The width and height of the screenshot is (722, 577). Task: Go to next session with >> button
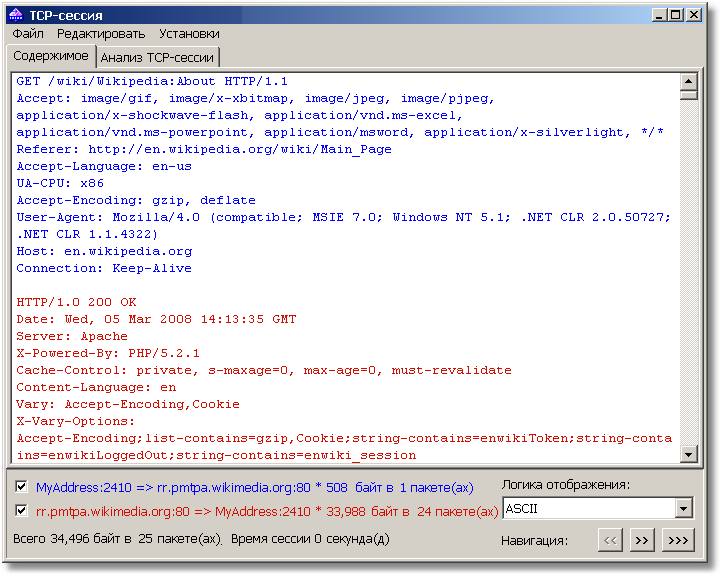[642, 540]
